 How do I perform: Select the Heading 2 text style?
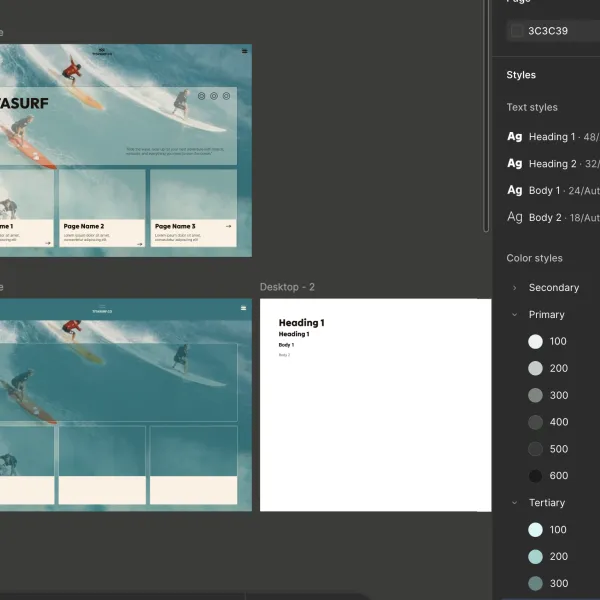(x=553, y=164)
